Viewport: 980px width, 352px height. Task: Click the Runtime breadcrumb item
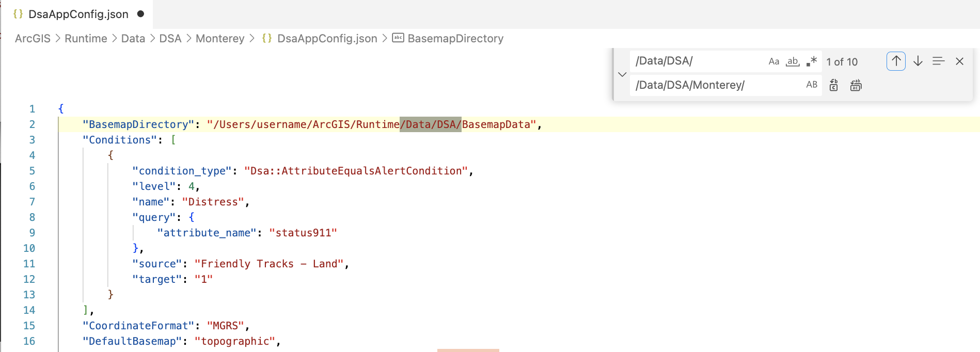point(86,39)
